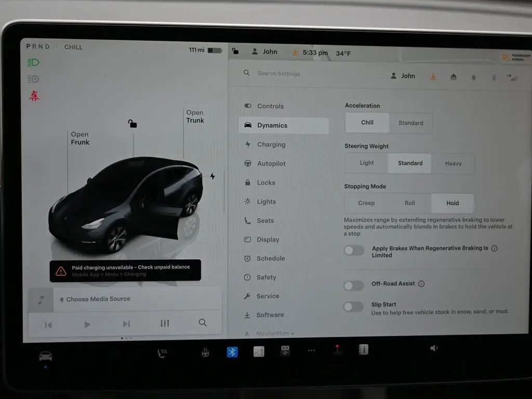Click the media search magnifier icon
This screenshot has width=532, height=399.
[203, 323]
